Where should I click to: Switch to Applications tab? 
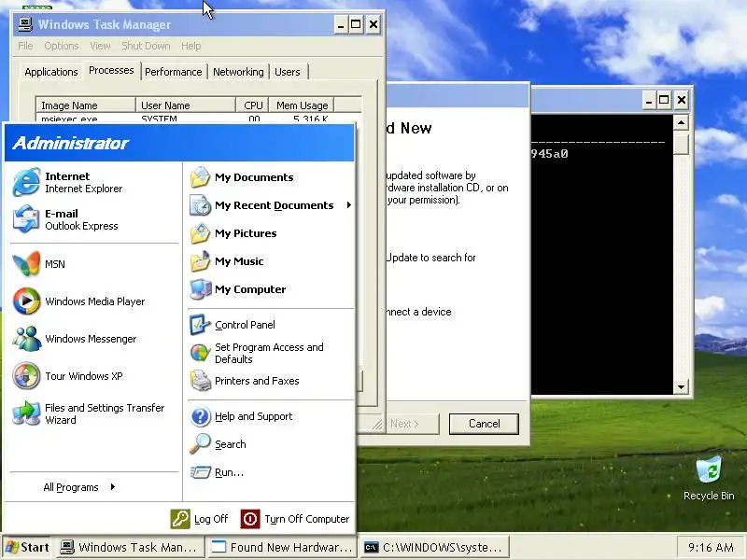coord(51,72)
